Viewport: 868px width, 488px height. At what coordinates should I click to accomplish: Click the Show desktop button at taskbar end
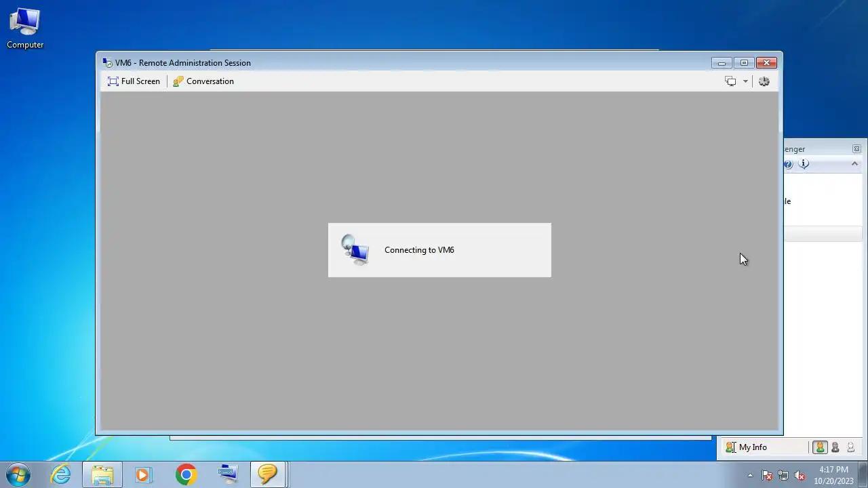coord(863,474)
